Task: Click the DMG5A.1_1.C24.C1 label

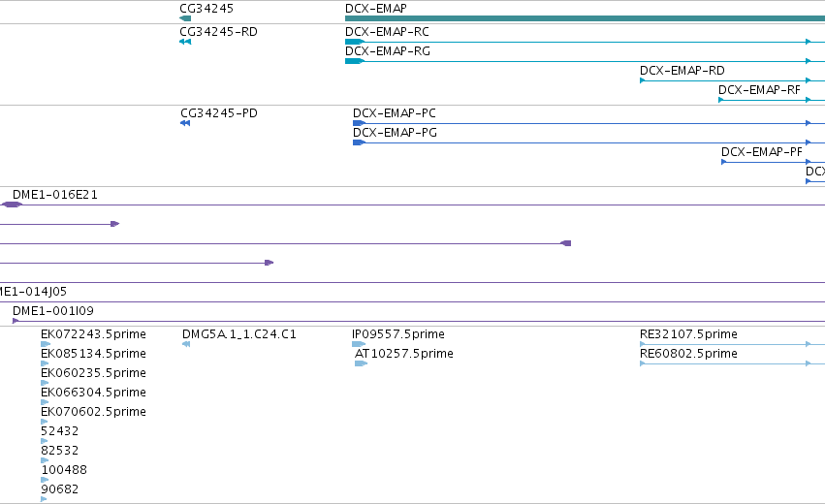Action: coord(238,334)
